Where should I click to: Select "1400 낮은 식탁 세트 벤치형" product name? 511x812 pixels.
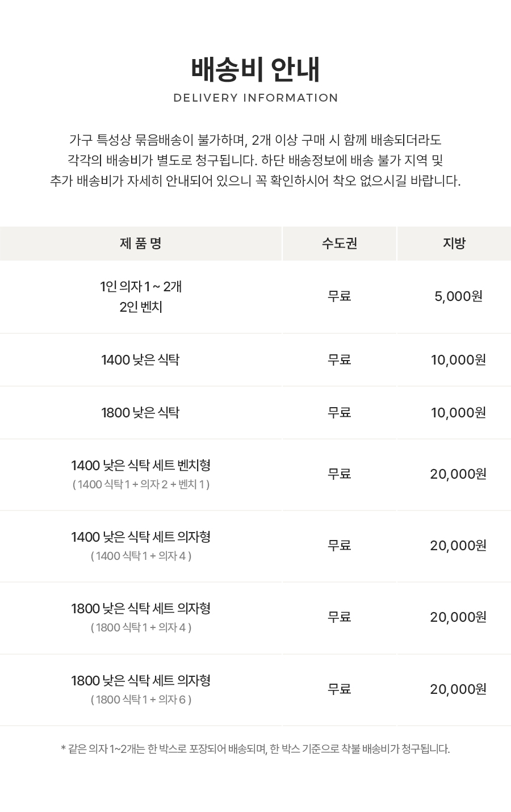[x=141, y=466]
